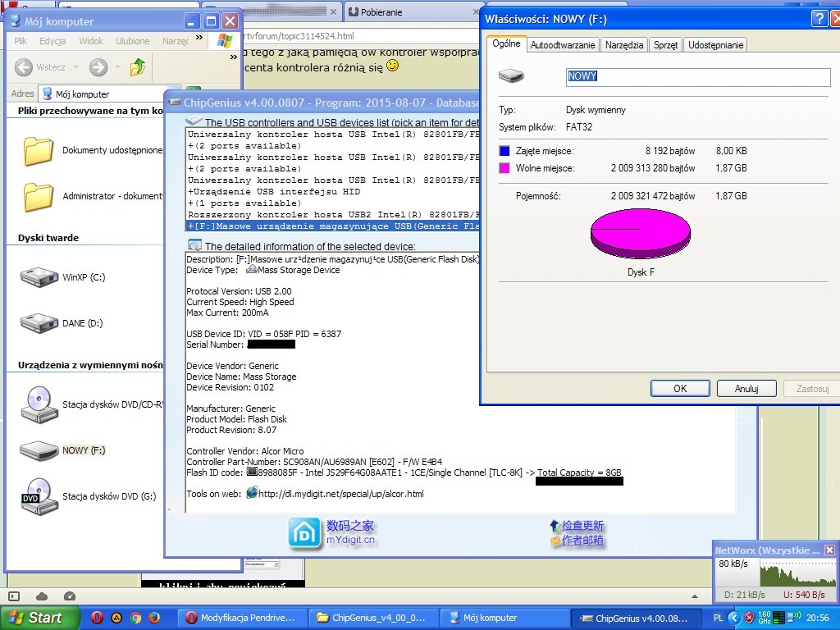
Task: Switch to the Narzędzia tab
Action: 624,45
